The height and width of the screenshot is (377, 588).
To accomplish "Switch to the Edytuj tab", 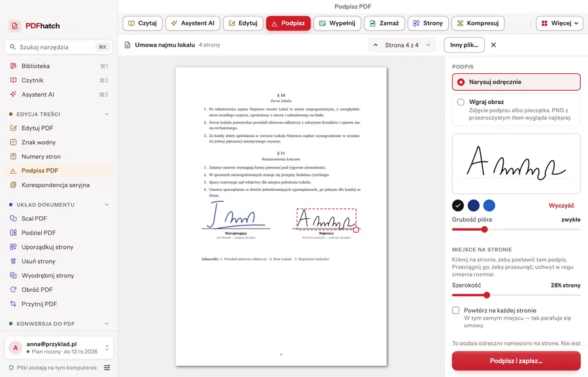I will [243, 24].
